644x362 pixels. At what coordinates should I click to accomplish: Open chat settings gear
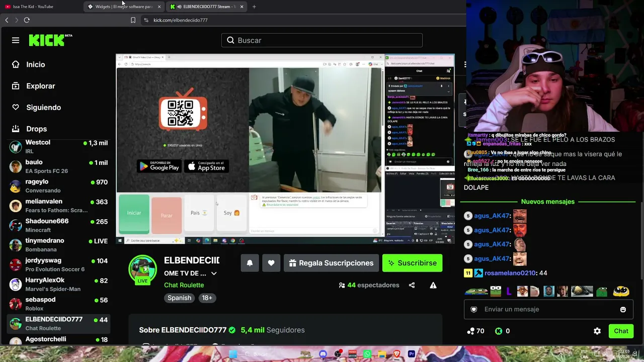pyautogui.click(x=597, y=331)
